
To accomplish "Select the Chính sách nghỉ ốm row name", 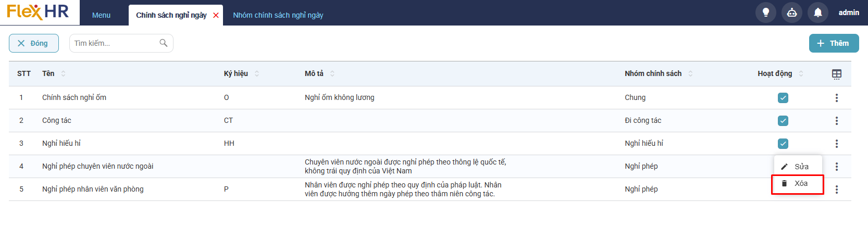I will 74,97.
